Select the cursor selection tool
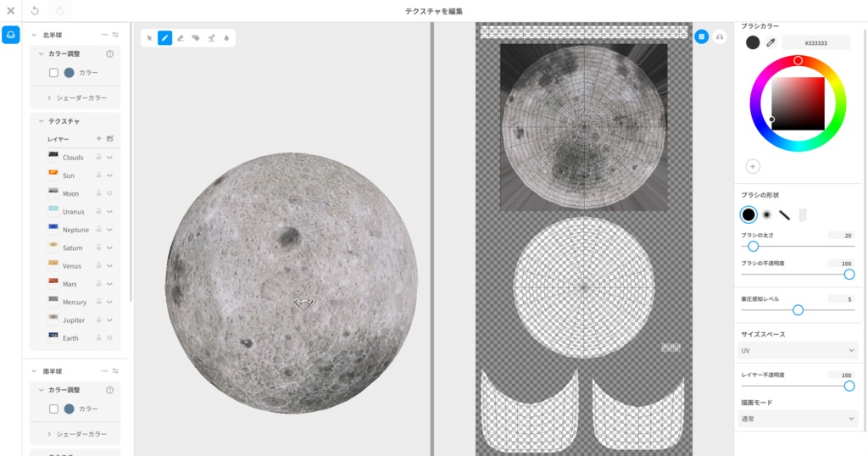Viewport: 868px width, 456px height. click(149, 38)
